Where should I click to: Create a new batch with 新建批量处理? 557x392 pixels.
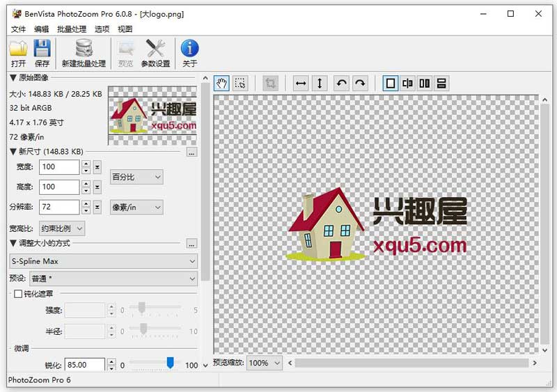[84, 53]
